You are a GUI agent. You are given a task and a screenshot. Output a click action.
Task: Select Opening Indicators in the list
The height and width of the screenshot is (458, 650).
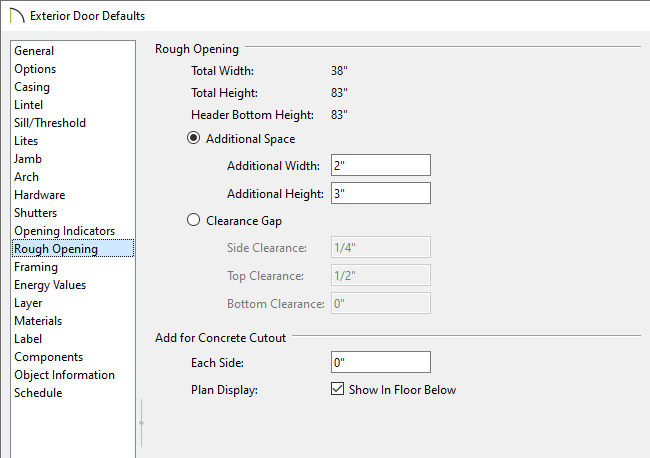click(x=64, y=231)
